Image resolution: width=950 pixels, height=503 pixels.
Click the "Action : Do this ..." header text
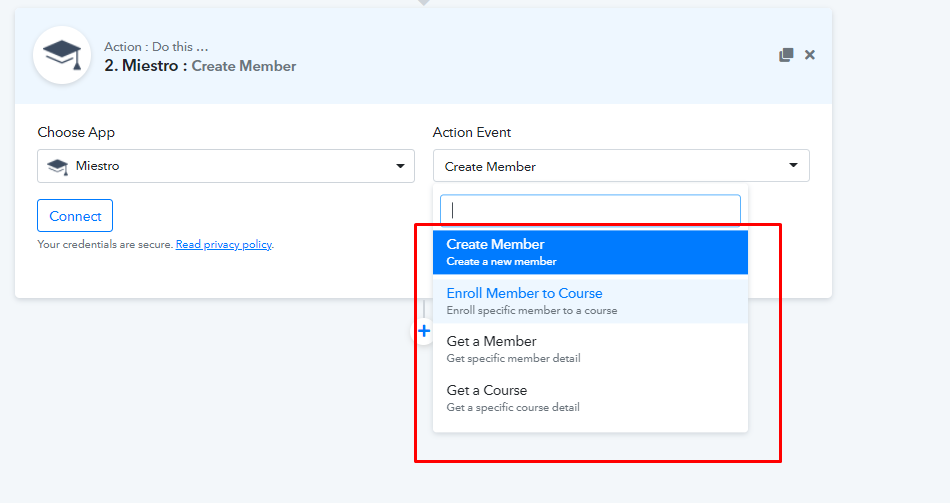tap(156, 47)
